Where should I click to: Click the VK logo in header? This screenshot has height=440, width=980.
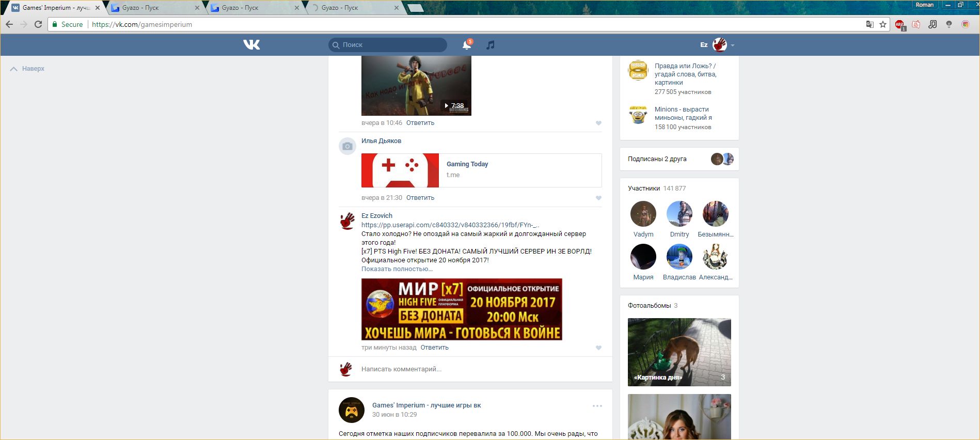[x=251, y=45]
